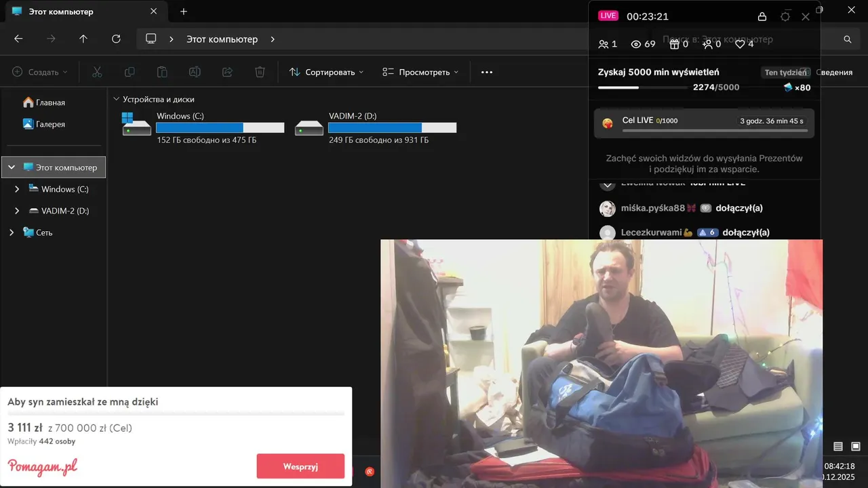
Task: Select the Ten tydzień filter
Action: click(785, 73)
